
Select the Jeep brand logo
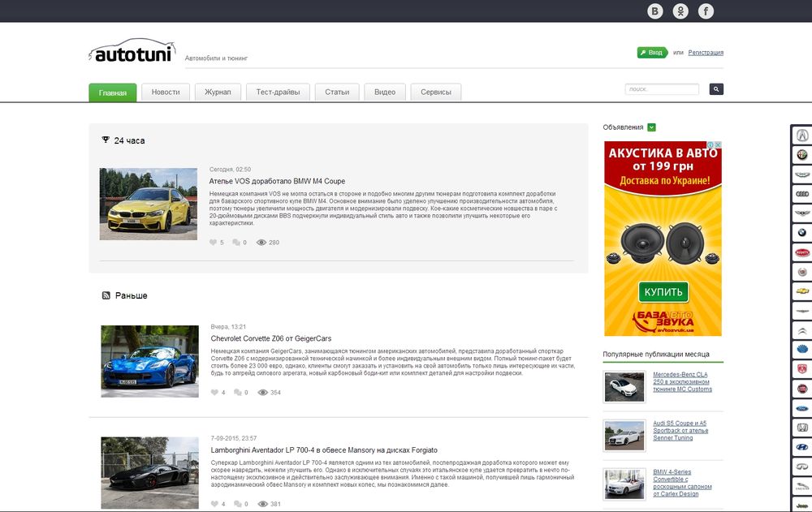click(802, 506)
